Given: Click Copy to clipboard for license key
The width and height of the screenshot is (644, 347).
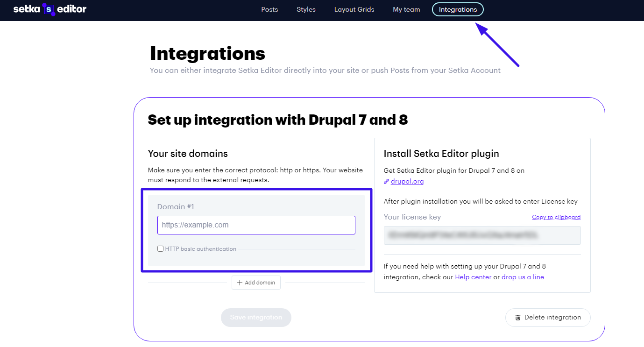Looking at the screenshot, I should (x=556, y=217).
